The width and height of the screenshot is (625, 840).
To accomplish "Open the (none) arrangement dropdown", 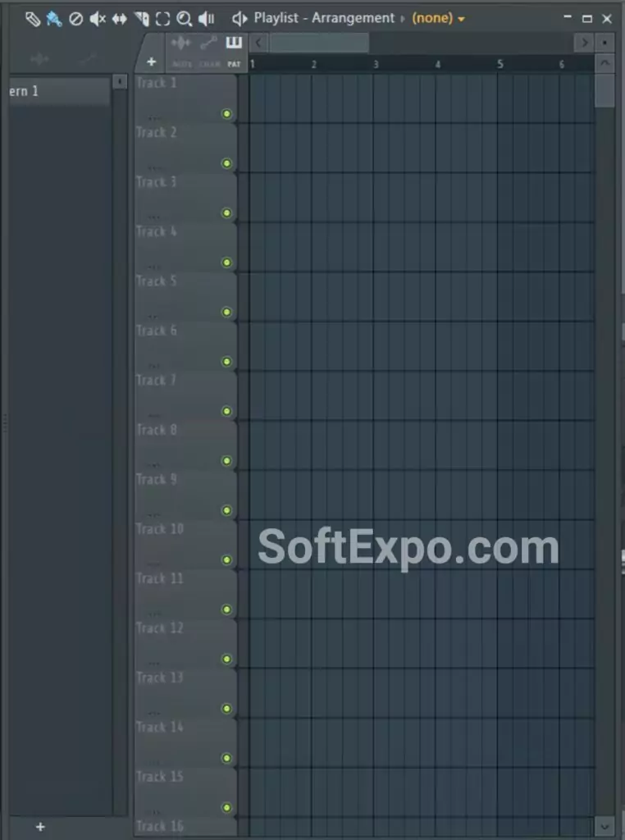I will [438, 18].
